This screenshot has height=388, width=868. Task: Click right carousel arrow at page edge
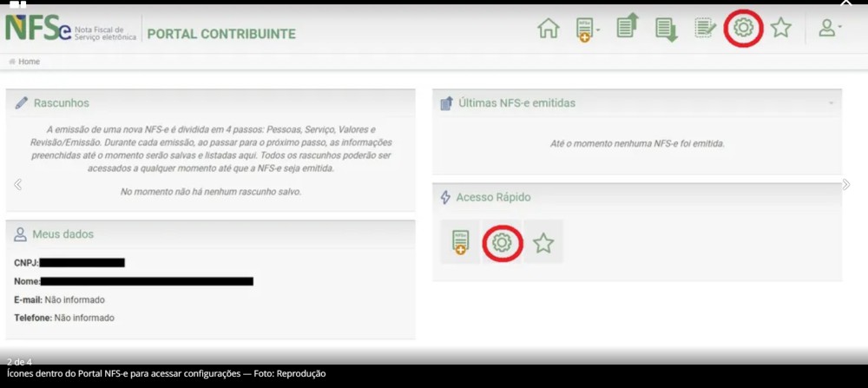point(845,184)
